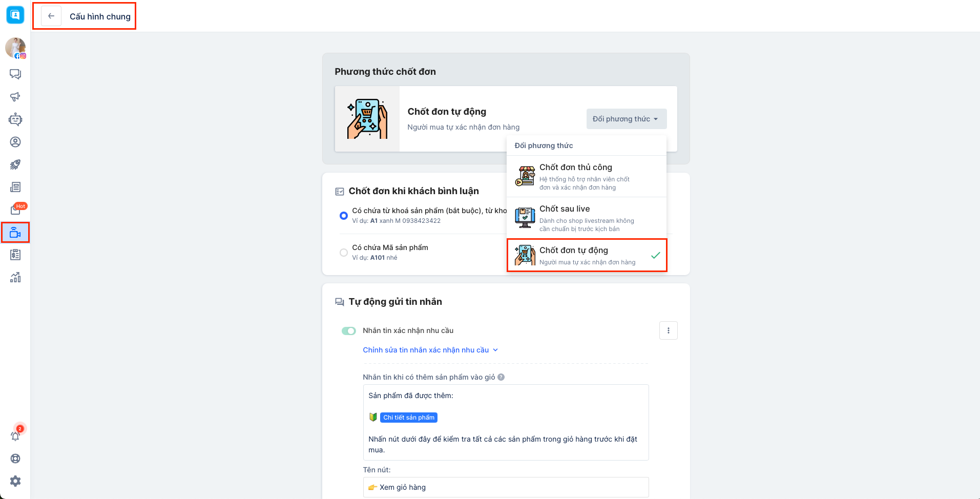Click the Chi tiết sản phẩm tag
Image resolution: width=980 pixels, height=499 pixels.
pos(409,418)
